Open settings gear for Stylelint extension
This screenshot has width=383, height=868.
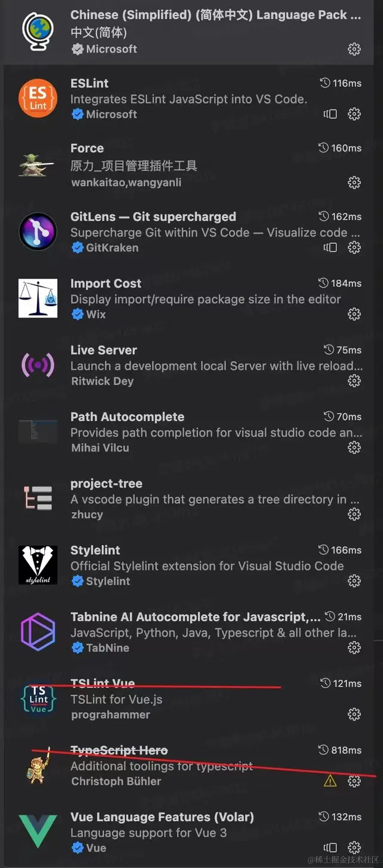point(354,581)
